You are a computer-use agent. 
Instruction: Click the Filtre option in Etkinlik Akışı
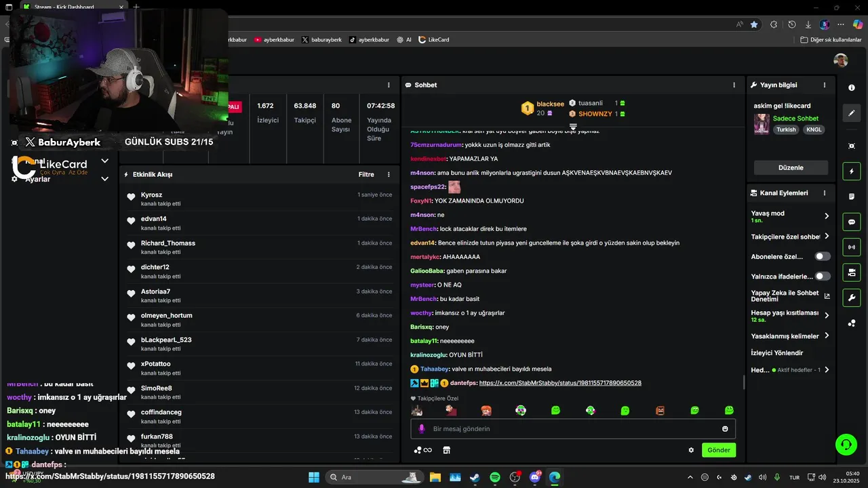[x=366, y=174]
